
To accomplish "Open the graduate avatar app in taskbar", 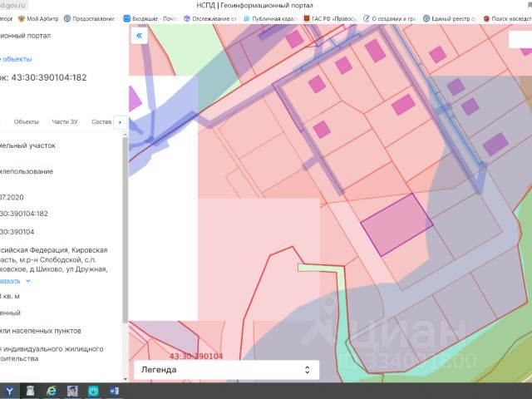I will pos(72,392).
